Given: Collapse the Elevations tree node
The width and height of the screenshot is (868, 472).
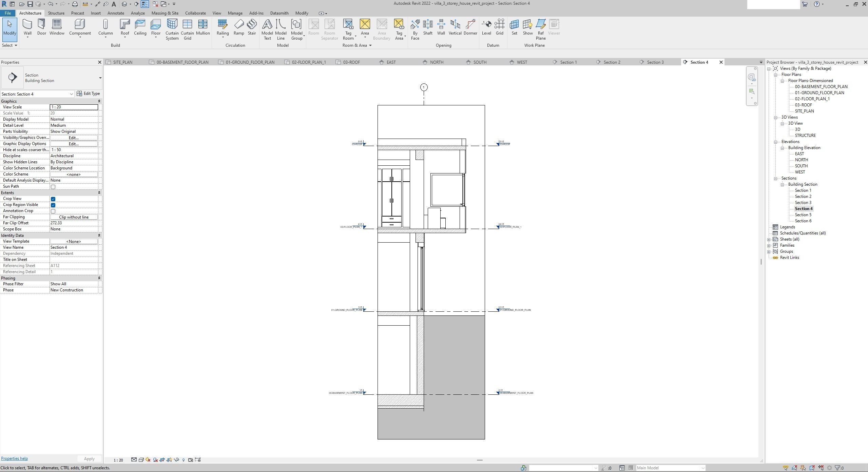Looking at the screenshot, I should (775, 142).
